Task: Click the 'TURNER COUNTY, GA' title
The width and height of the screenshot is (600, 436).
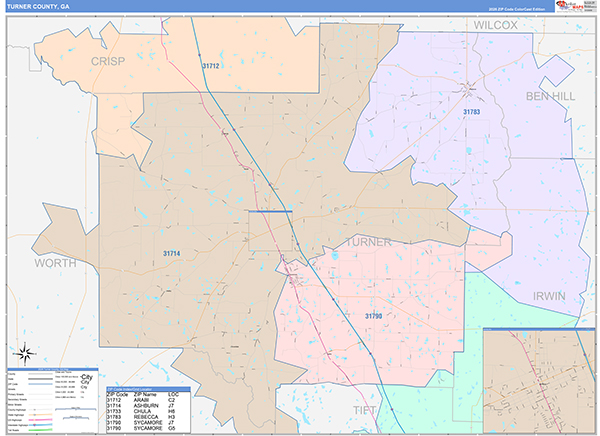Action: click(38, 7)
